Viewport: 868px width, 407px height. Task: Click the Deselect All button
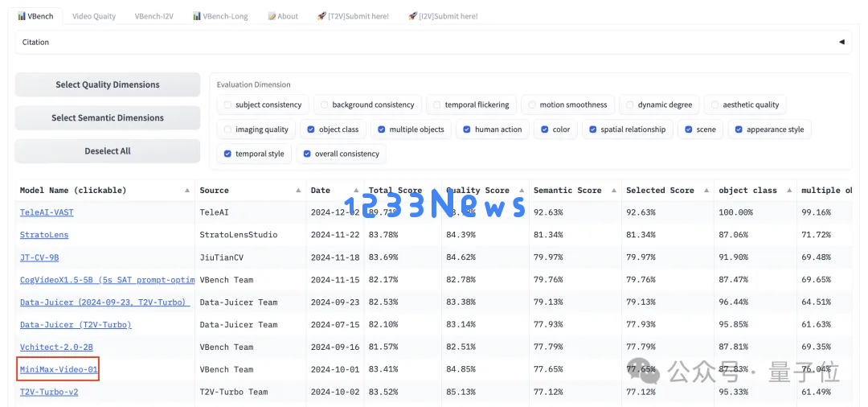point(108,151)
